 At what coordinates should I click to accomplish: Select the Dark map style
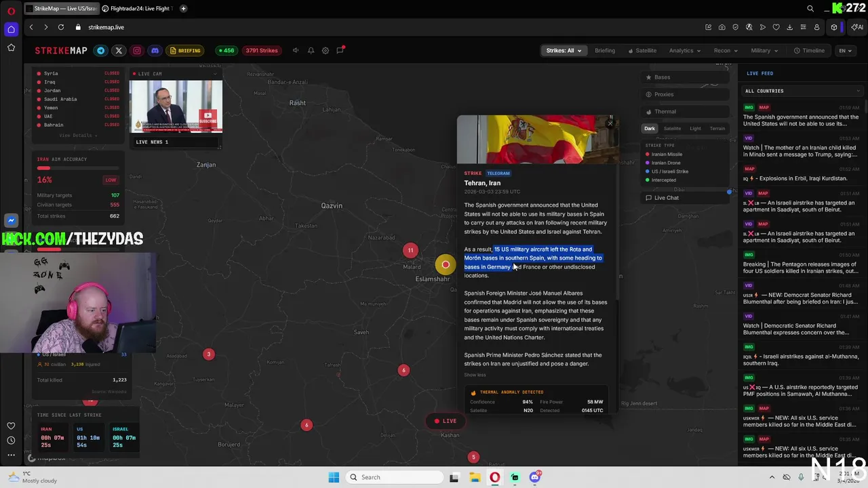point(650,129)
